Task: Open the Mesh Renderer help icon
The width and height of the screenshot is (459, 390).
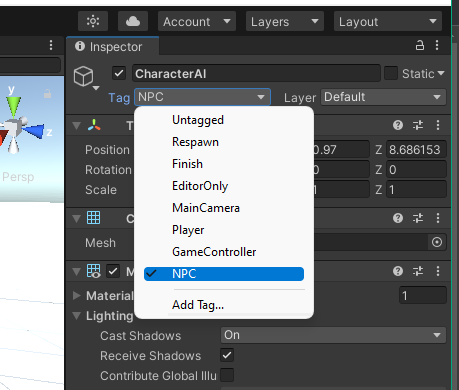Action: pyautogui.click(x=398, y=271)
